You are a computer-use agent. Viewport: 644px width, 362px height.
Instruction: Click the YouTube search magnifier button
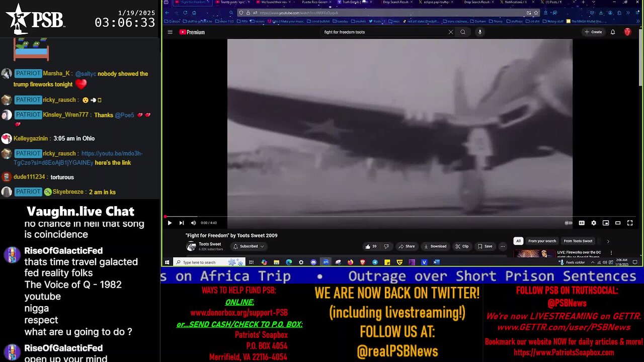[463, 32]
